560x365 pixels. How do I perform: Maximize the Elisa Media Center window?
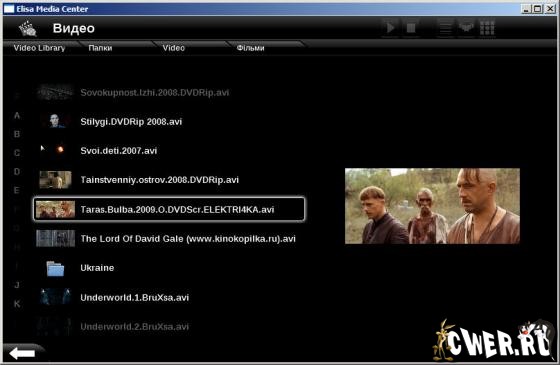(538, 9)
